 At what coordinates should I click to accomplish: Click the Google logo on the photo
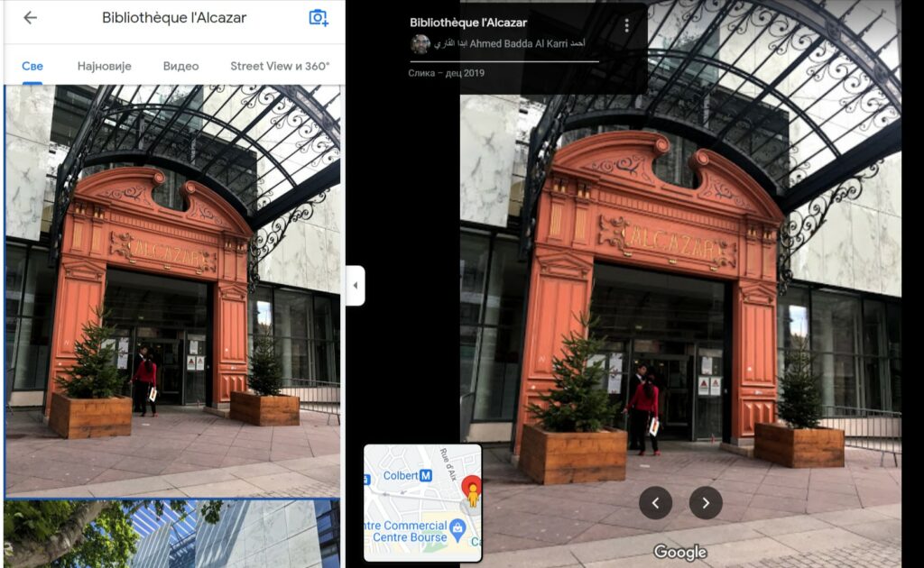(680, 552)
